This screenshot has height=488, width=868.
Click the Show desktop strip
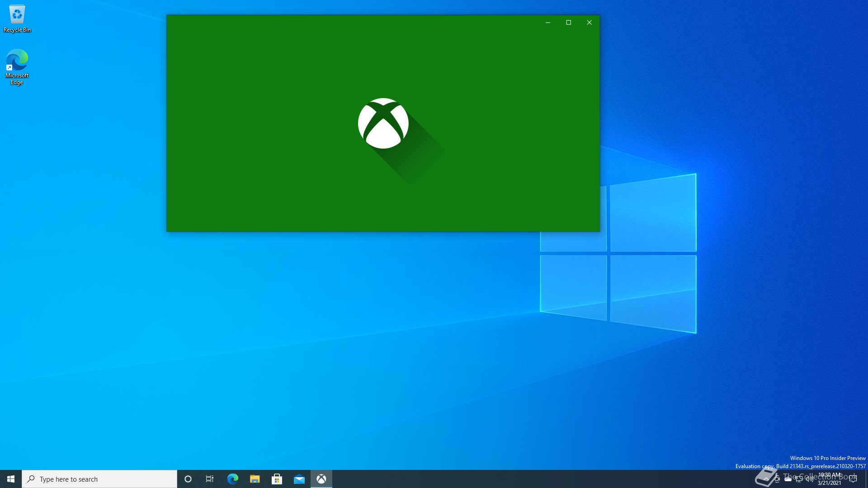pos(866,479)
